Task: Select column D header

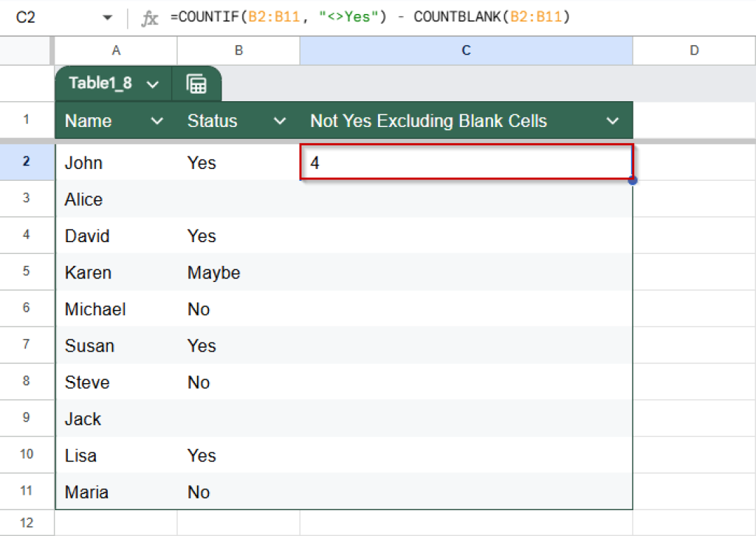Action: pyautogui.click(x=694, y=50)
